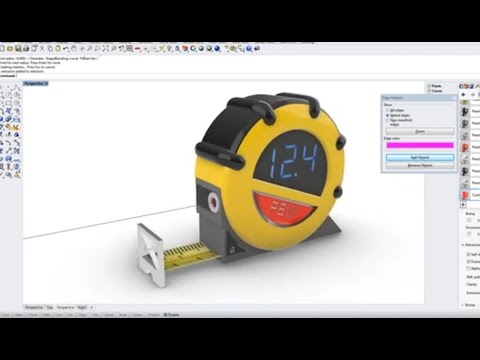The width and height of the screenshot is (480, 360).
Task: Click the Render sphere icon
Action: tap(209, 49)
